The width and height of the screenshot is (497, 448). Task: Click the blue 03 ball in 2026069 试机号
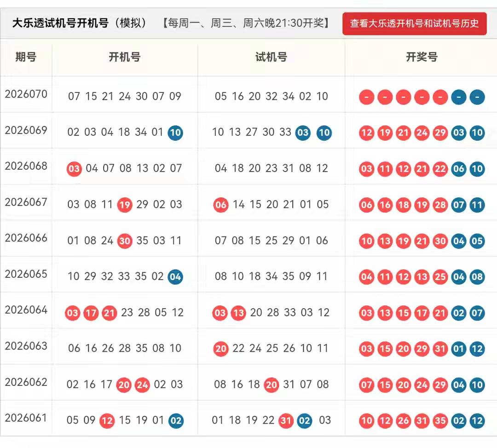[303, 133]
